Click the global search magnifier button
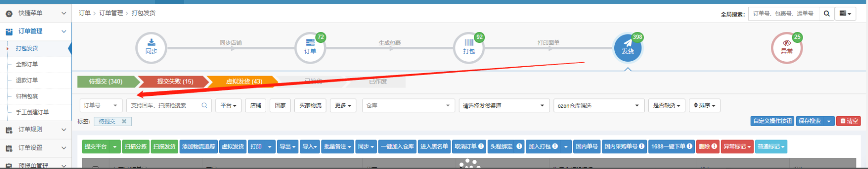Viewport: 868px width, 169px height. click(x=827, y=14)
